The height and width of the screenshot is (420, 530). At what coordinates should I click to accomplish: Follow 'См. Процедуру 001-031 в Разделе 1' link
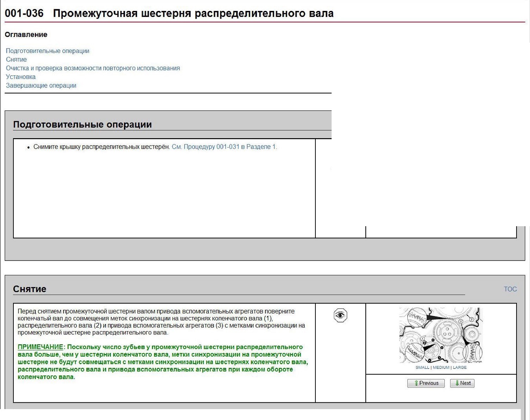pyautogui.click(x=224, y=147)
